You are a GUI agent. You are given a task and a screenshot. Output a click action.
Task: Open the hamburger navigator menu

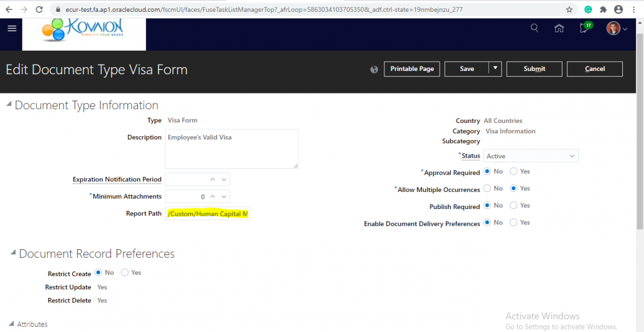pos(12,28)
